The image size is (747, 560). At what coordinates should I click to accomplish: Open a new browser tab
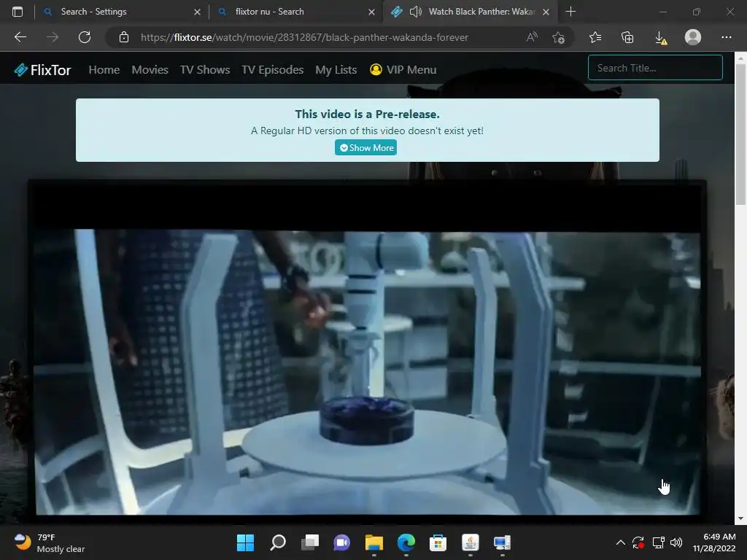[570, 12]
